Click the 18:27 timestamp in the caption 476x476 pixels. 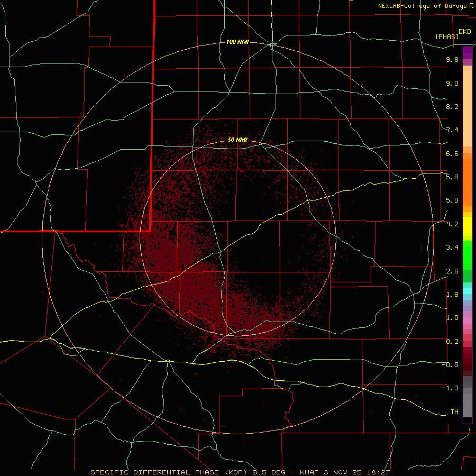point(379,472)
